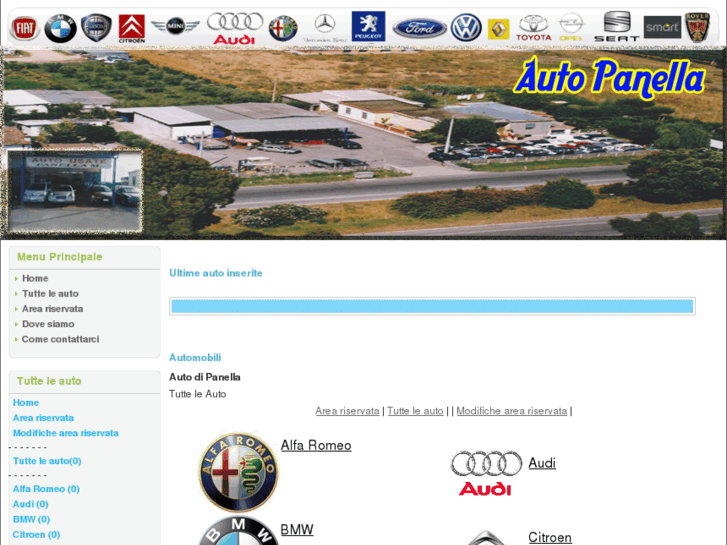Open Dove siamo in Menu Principale
The image size is (727, 545).
click(x=48, y=324)
